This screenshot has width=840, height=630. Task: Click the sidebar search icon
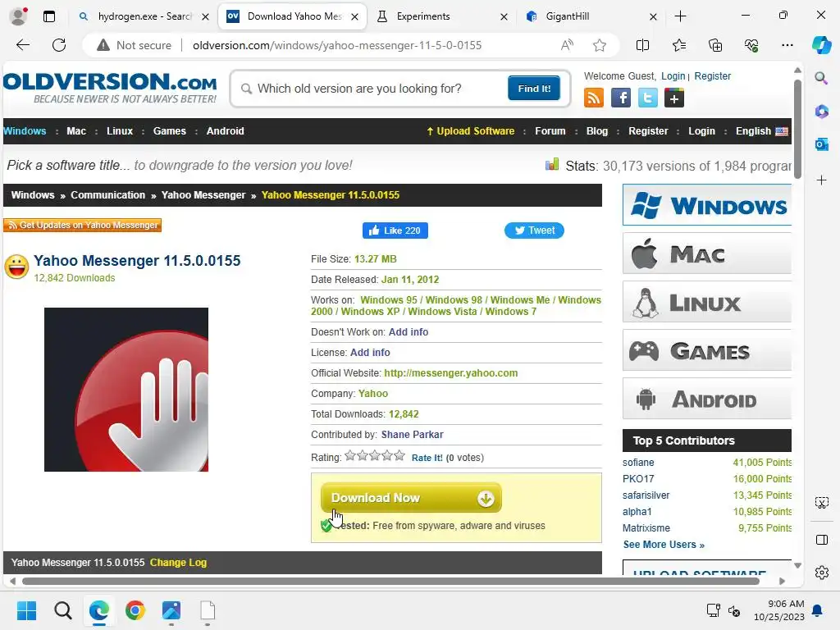tap(821, 78)
